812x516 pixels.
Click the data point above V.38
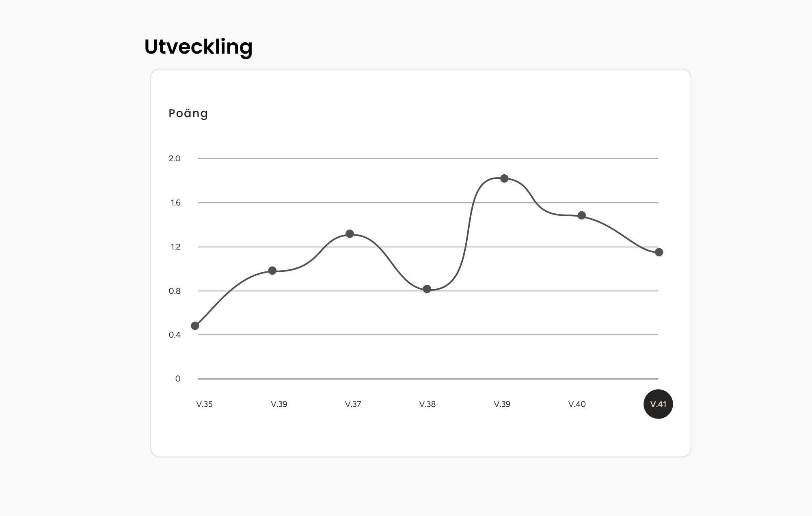[x=427, y=289]
